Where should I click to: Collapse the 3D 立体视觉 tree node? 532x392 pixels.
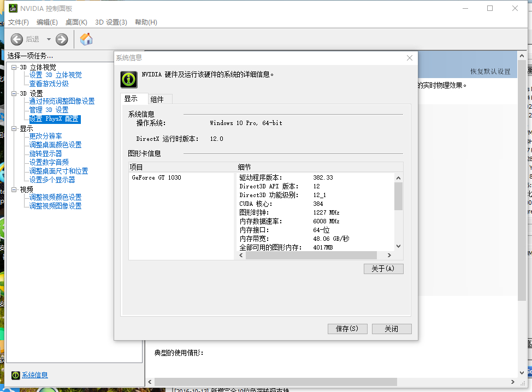tap(14, 67)
